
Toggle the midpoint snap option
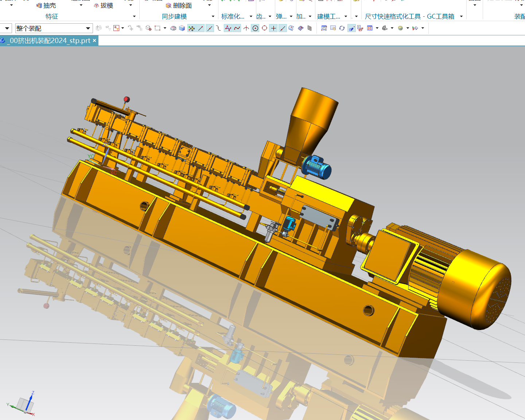point(210,28)
